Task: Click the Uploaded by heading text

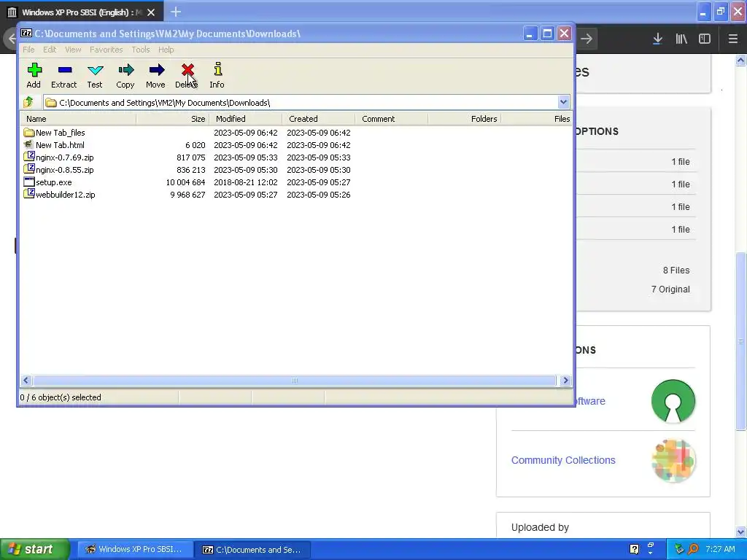Action: click(x=540, y=527)
